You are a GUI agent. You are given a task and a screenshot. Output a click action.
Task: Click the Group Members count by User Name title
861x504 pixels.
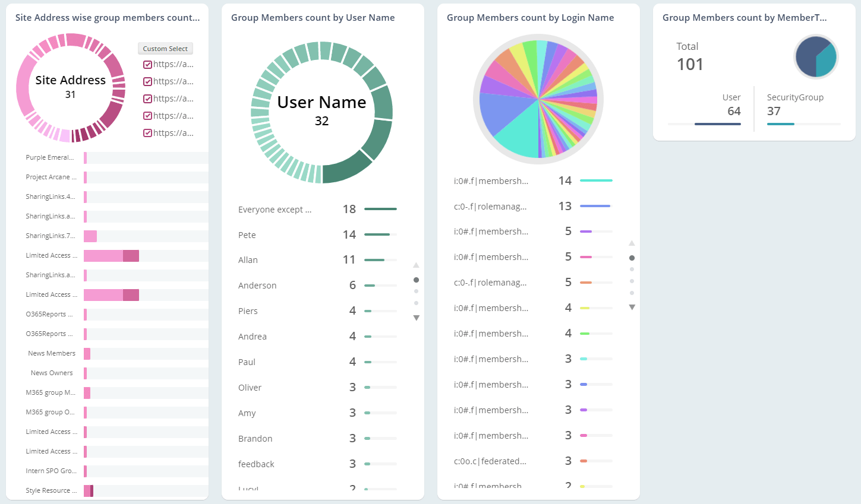(x=311, y=17)
